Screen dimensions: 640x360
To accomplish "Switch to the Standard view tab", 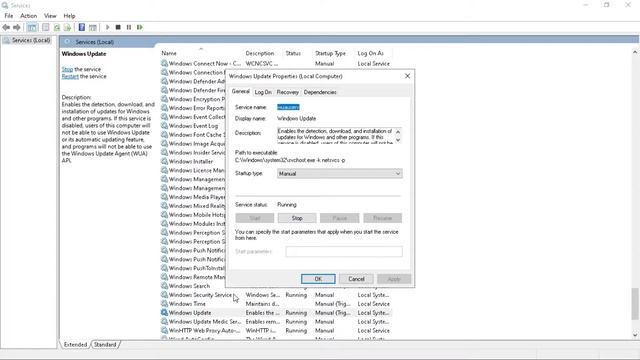I will pyautogui.click(x=105, y=344).
